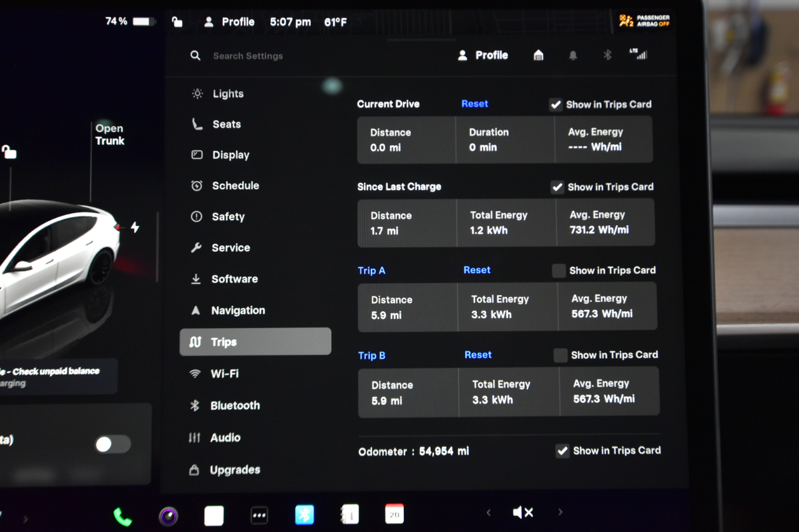Click the Bluetooth icon in the settings header
The width and height of the screenshot is (799, 532).
point(609,55)
